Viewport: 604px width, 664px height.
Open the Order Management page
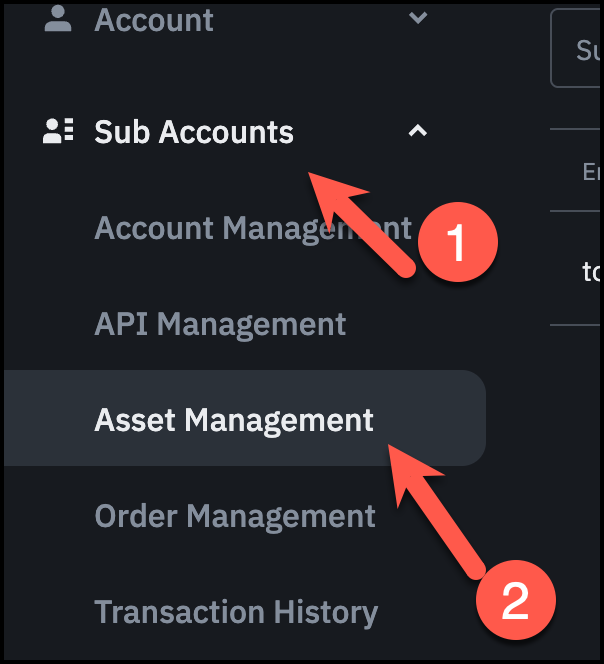coord(235,516)
